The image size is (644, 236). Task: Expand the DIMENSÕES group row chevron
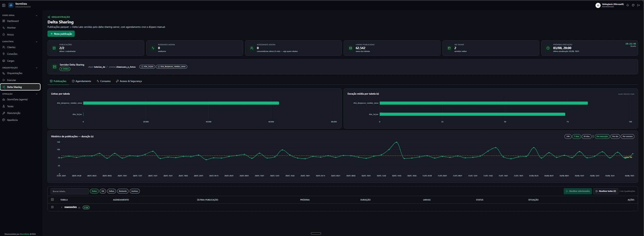62,207
